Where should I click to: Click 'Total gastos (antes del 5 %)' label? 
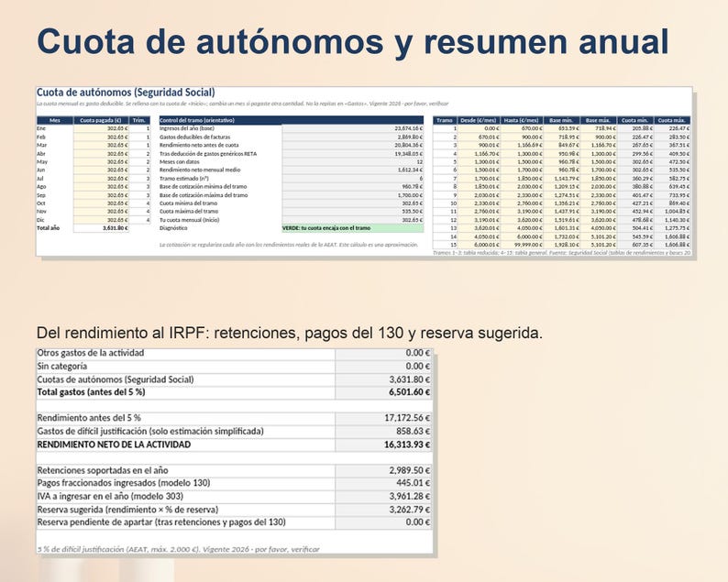[x=91, y=391]
